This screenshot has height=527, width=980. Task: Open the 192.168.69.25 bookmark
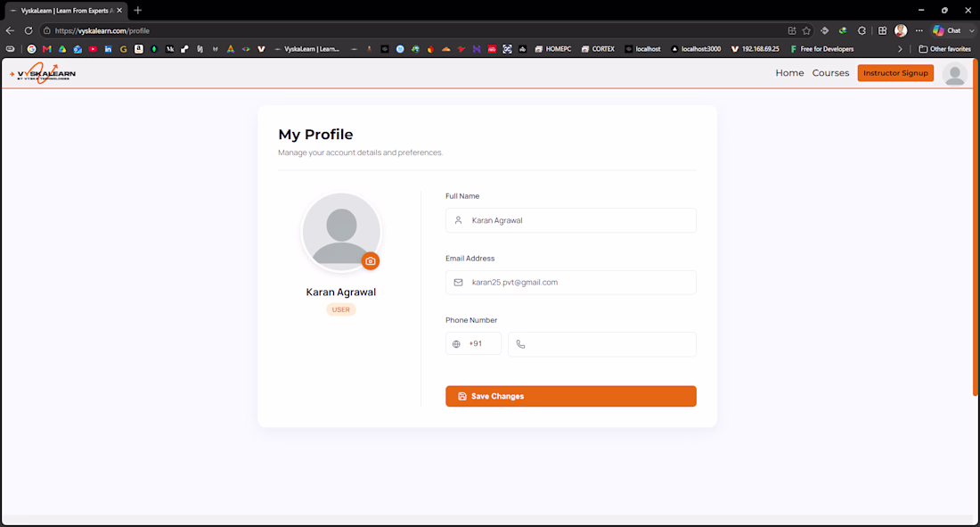coord(755,49)
